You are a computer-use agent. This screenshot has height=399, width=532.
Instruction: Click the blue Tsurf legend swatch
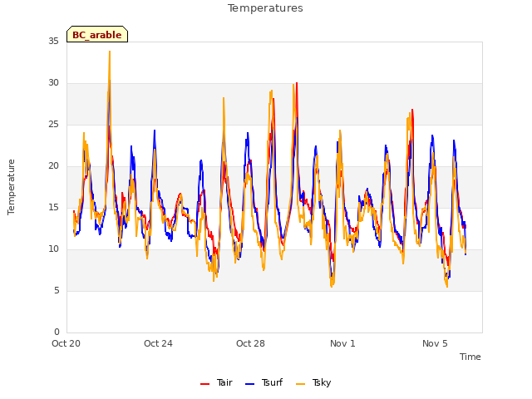[x=249, y=384]
